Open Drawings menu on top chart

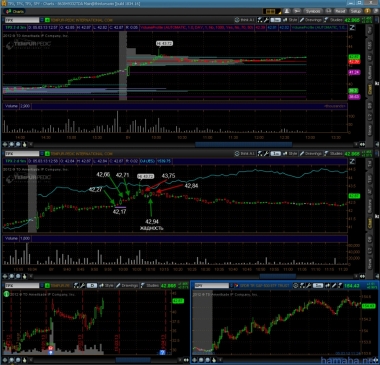pos(310,20)
